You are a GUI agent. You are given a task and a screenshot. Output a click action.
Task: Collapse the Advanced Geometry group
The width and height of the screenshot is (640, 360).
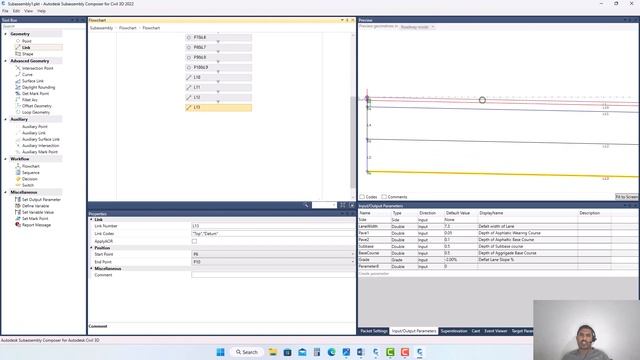click(6, 61)
